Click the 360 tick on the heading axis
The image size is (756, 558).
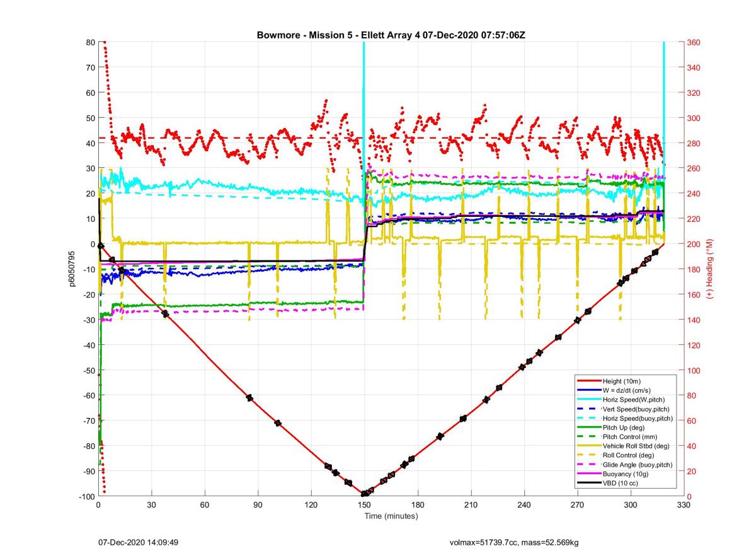pos(694,42)
